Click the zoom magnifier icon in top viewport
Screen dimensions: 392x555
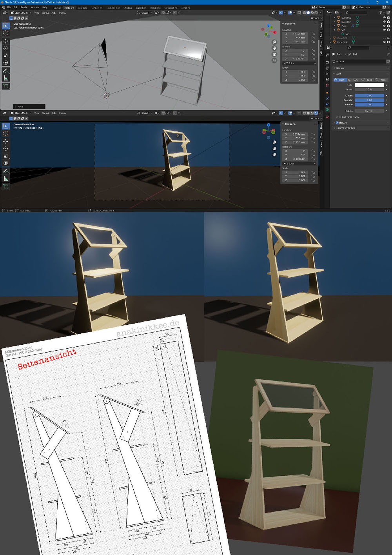274,42
